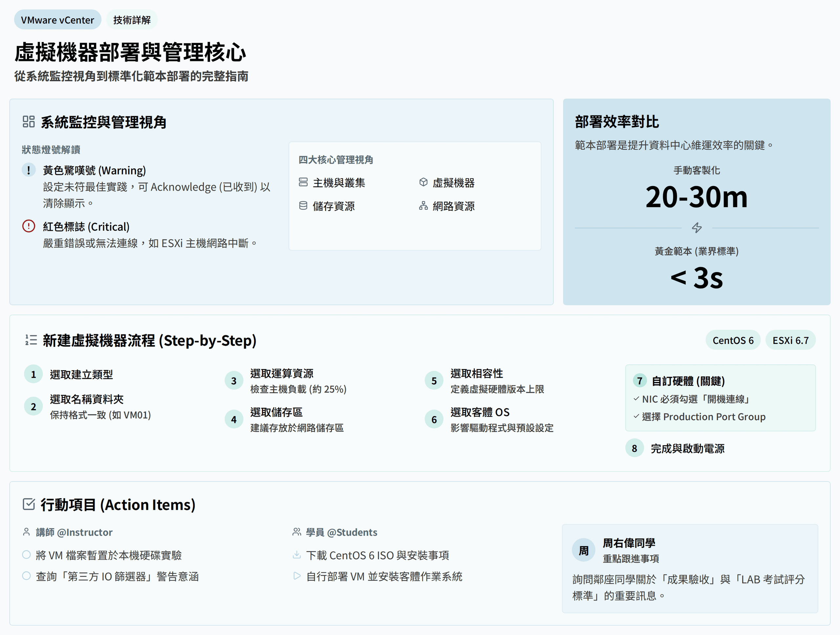
Task: Click the CentOS 6 badge
Action: (x=732, y=340)
